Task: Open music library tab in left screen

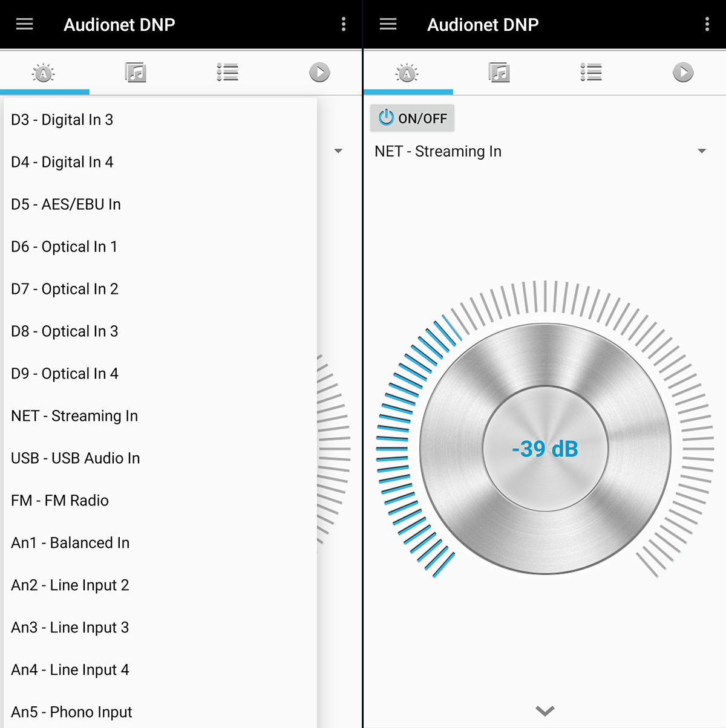Action: (136, 73)
